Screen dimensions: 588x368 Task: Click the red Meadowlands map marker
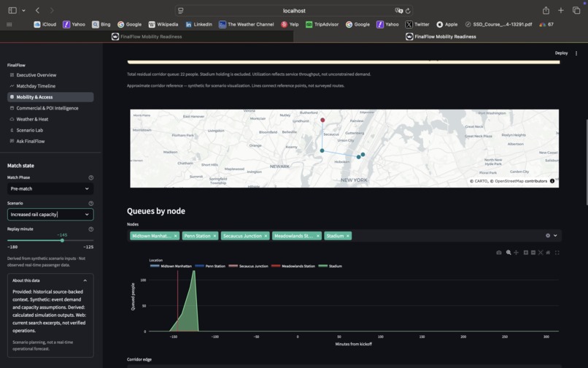click(322, 120)
